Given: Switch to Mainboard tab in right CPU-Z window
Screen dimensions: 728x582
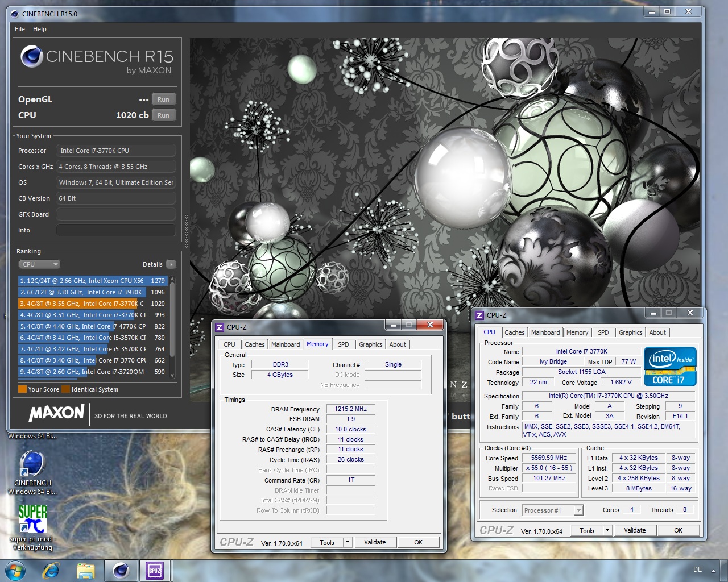Looking at the screenshot, I should (x=545, y=332).
